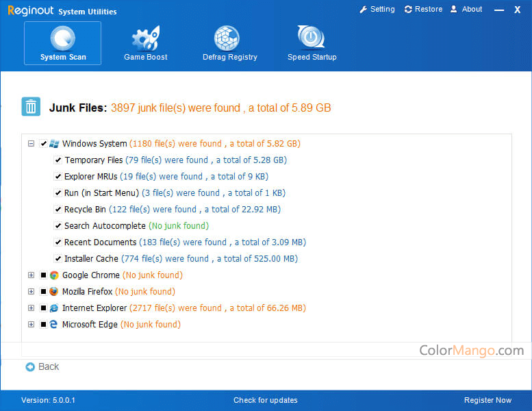Viewport: 532px width, 411px height.
Task: Open the Setting menu text
Action: click(x=382, y=9)
